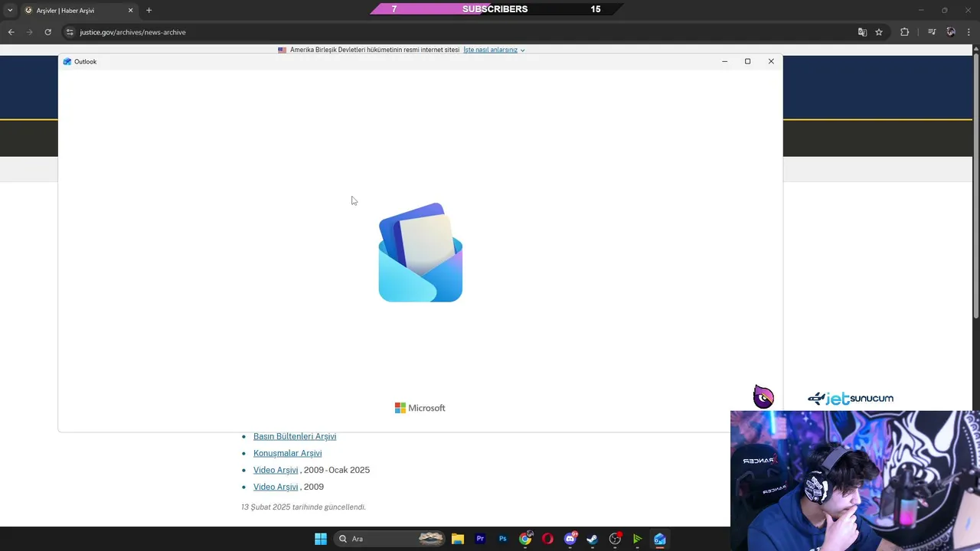The image size is (980, 551).
Task: Click the justice.gov address bar
Action: coord(459,32)
